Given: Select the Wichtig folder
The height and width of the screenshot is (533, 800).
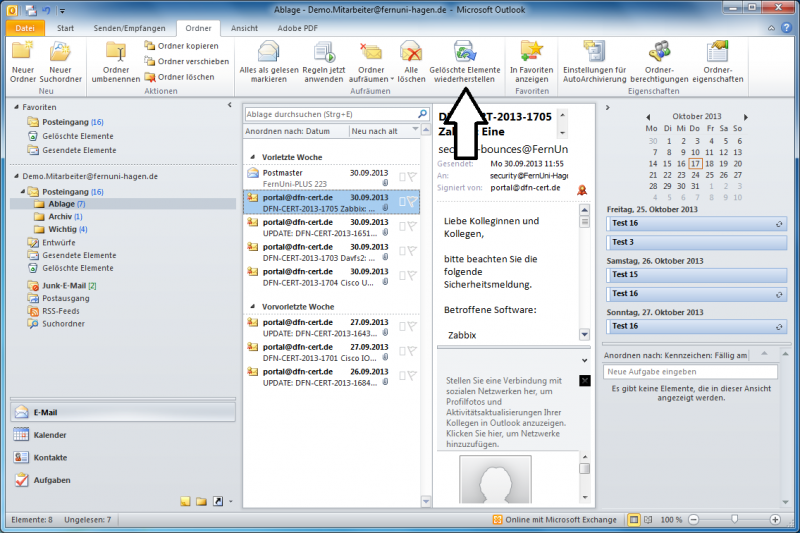Looking at the screenshot, I should click(62, 230).
